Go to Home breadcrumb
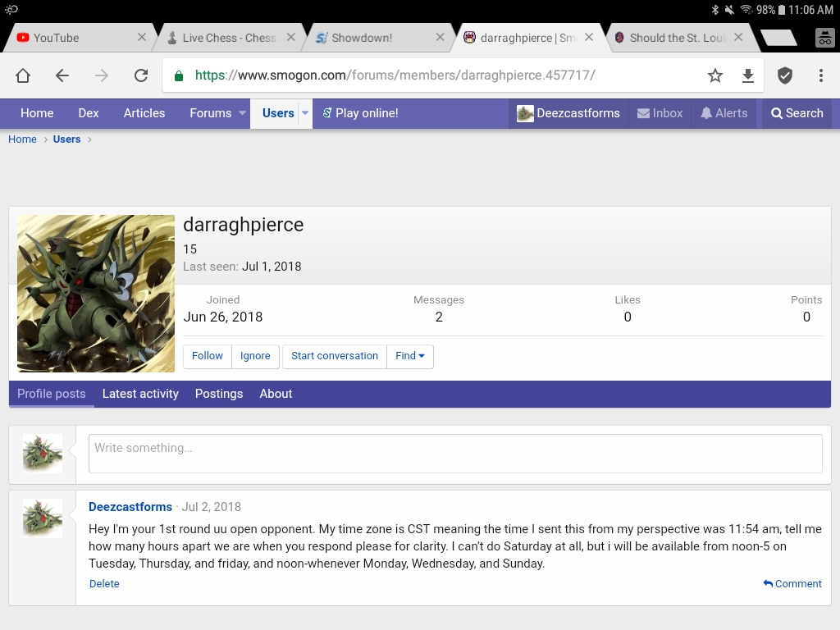840x630 pixels. click(x=22, y=139)
